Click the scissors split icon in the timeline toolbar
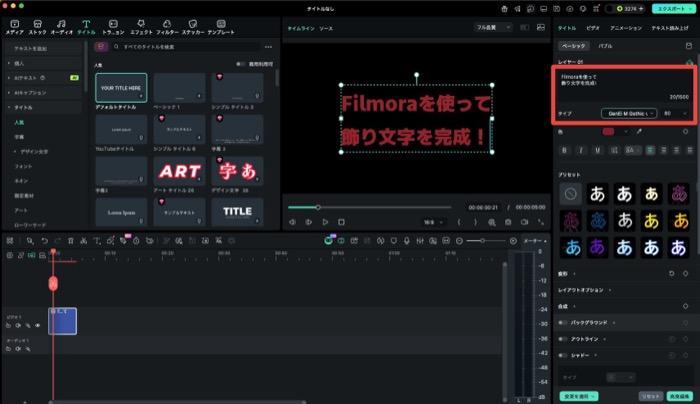 point(83,241)
